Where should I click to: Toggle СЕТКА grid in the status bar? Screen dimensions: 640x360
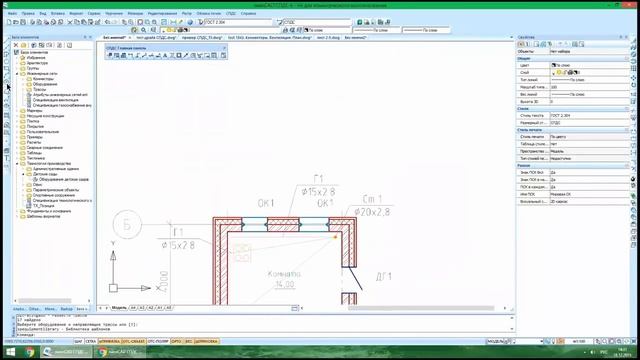click(x=91, y=341)
